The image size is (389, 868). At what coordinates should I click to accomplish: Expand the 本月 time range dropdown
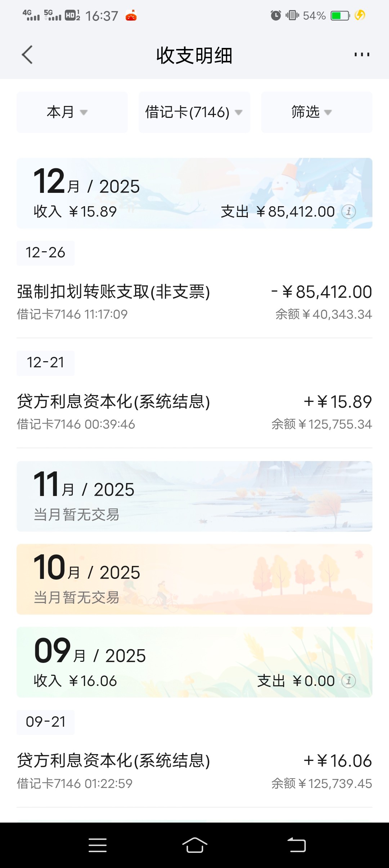click(x=72, y=112)
